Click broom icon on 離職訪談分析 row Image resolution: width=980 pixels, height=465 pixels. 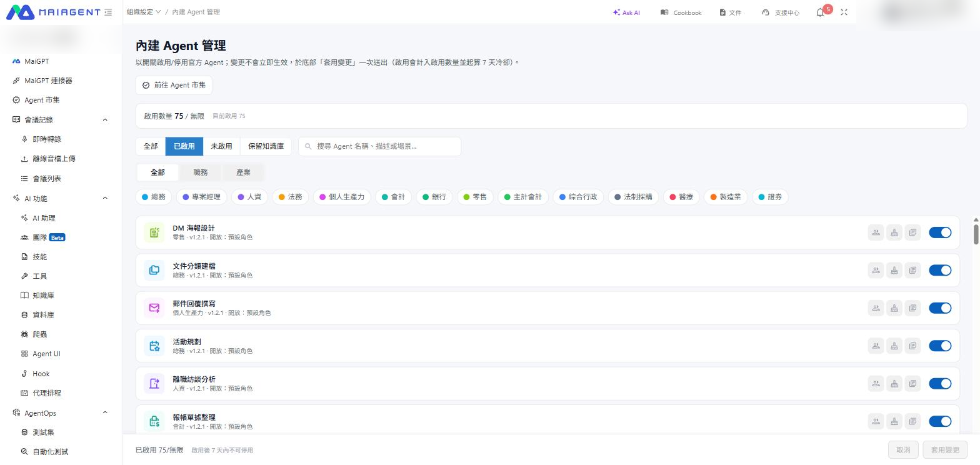(x=894, y=384)
